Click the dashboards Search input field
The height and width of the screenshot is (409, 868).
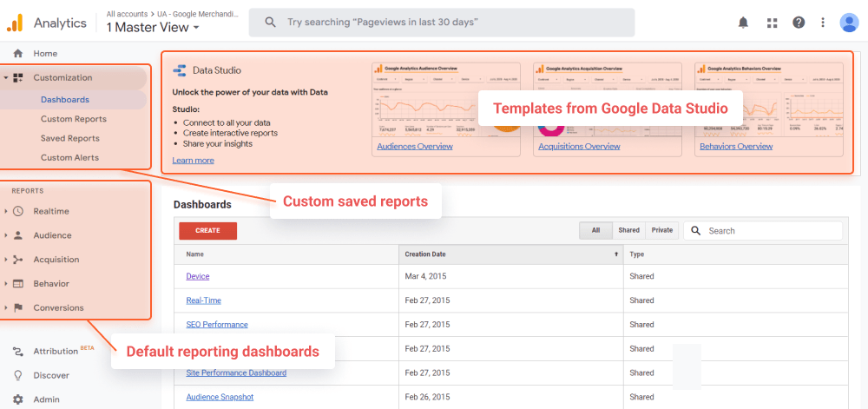tap(763, 231)
